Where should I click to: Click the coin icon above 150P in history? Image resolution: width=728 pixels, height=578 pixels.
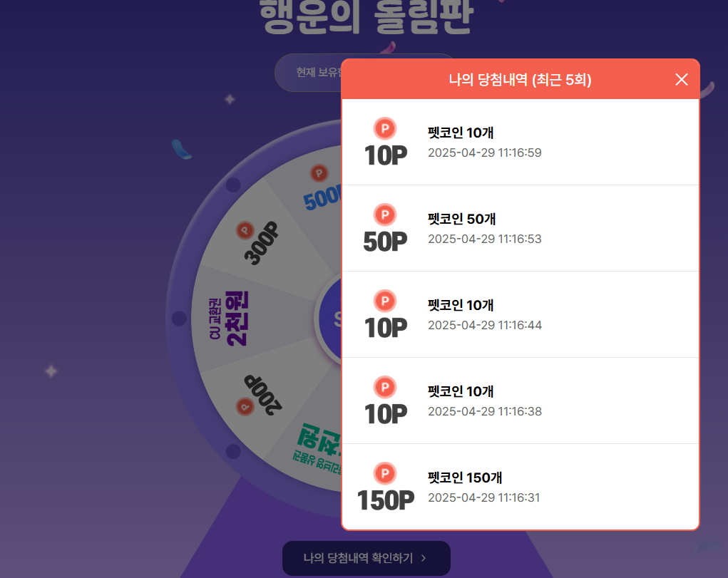[385, 473]
